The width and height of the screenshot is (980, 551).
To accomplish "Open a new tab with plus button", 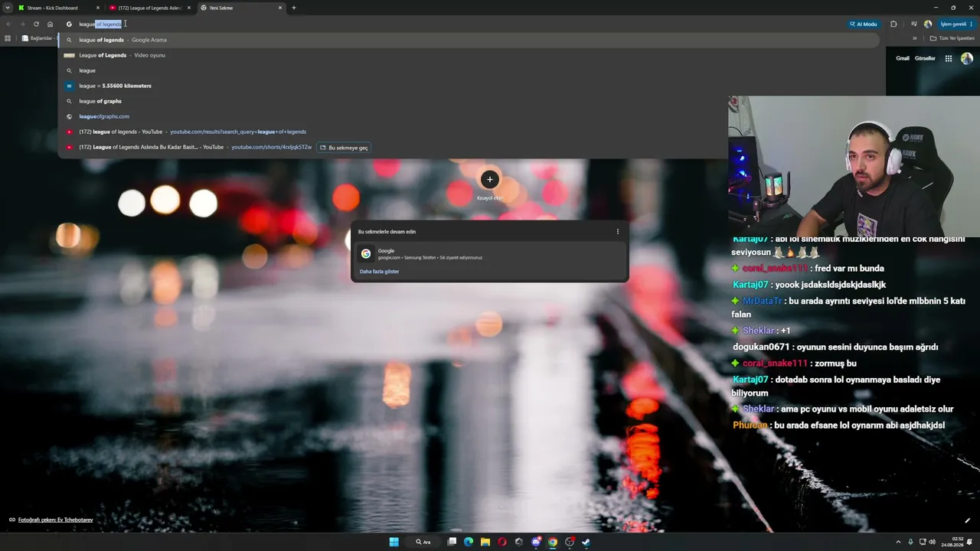I will click(294, 8).
